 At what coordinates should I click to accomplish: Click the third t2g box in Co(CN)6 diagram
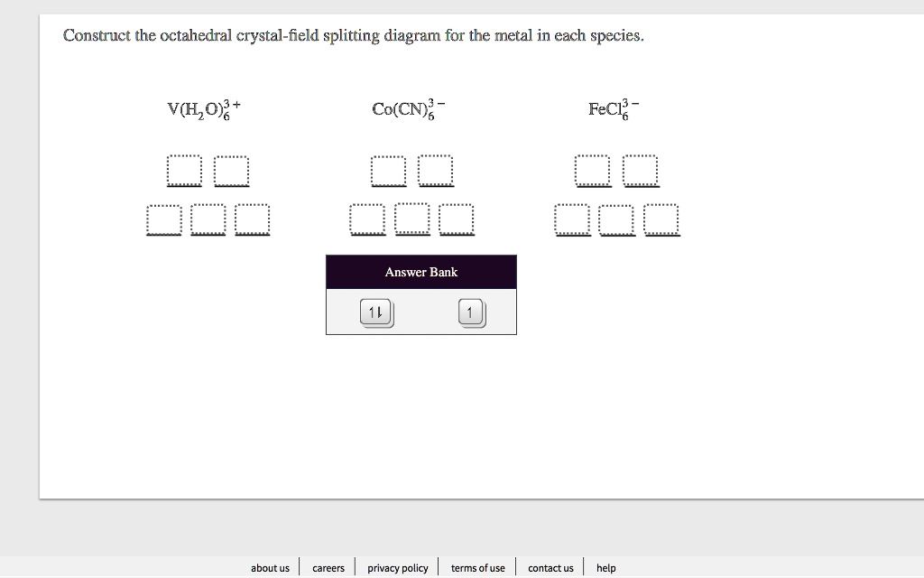coord(457,219)
